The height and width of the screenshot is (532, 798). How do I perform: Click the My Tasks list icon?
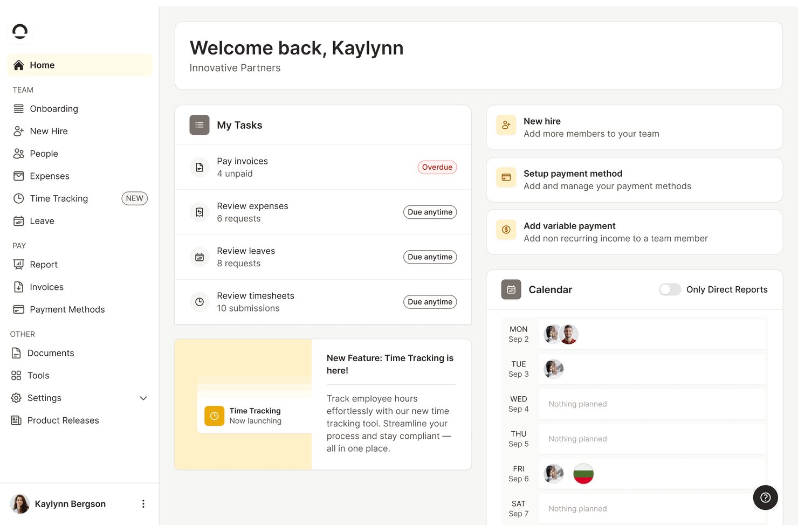[200, 125]
